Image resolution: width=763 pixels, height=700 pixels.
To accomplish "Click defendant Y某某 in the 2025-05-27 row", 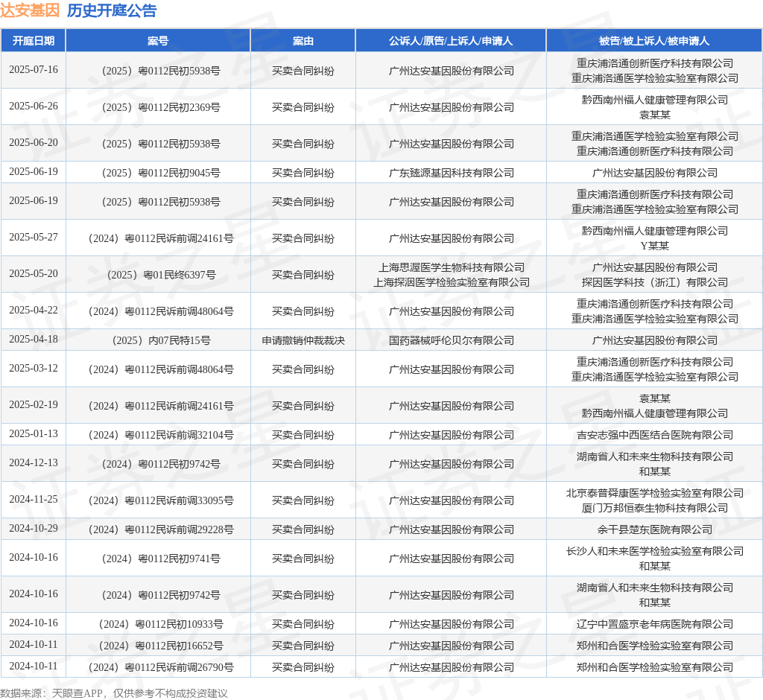I will point(654,246).
